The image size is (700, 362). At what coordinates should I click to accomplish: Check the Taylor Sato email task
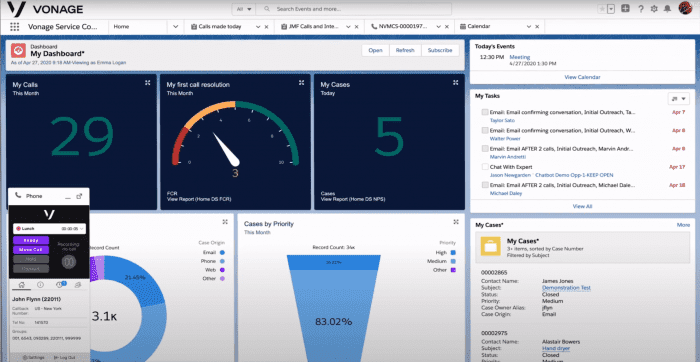[485, 112]
